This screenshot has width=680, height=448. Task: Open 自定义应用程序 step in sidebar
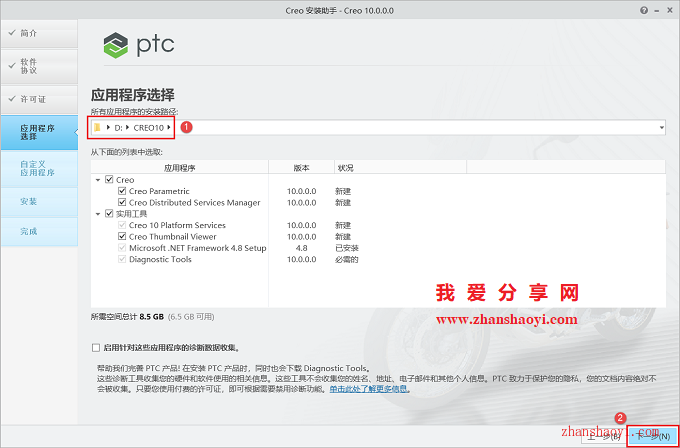click(x=39, y=168)
